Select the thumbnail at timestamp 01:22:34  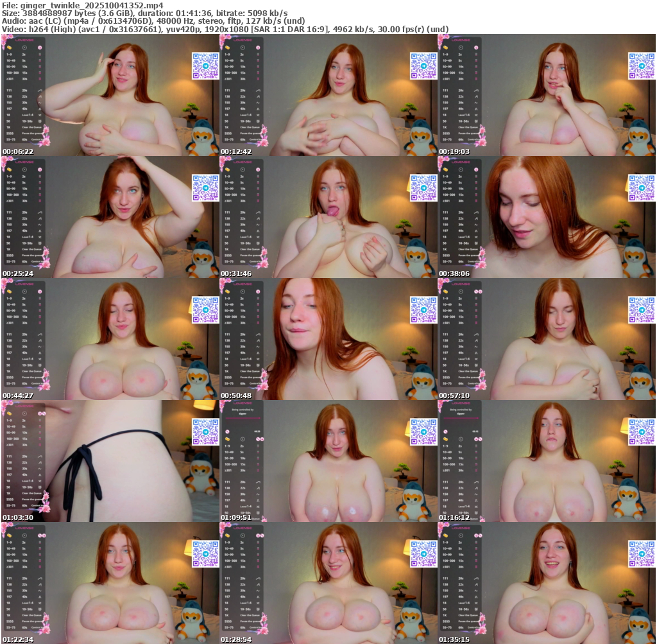[x=110, y=583]
